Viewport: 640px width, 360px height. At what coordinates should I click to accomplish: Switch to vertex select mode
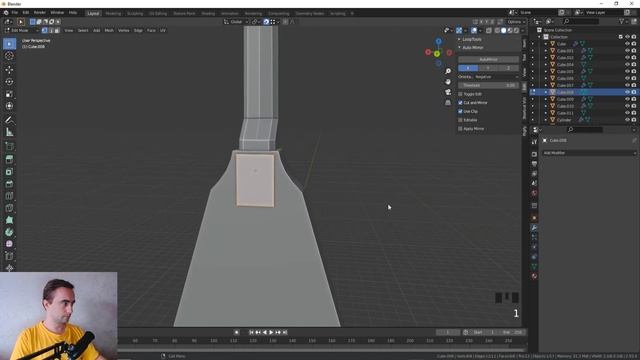pos(44,30)
